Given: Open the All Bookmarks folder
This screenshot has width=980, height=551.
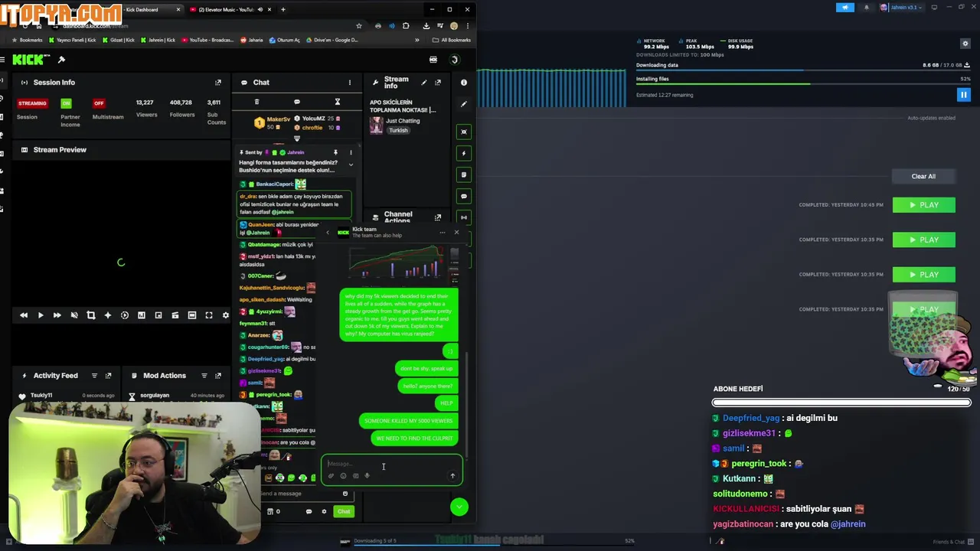Looking at the screenshot, I should (x=452, y=40).
